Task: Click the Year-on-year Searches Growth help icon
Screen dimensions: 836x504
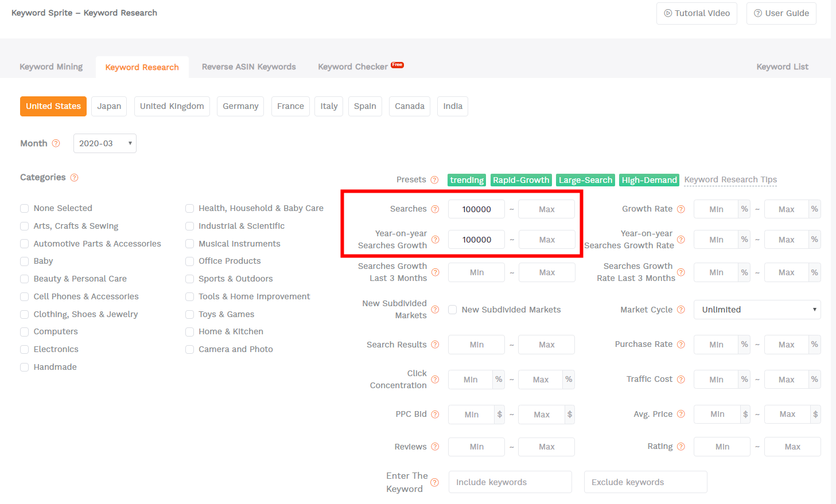Action: coord(435,240)
